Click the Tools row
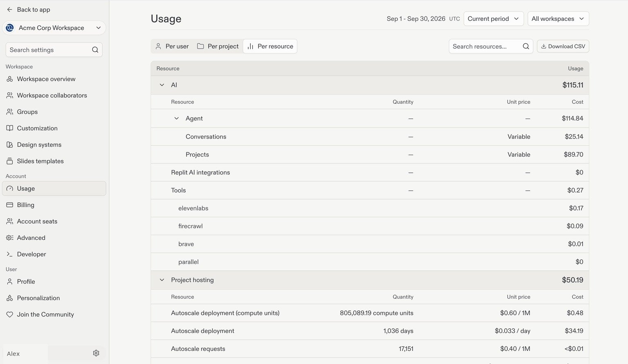 coord(370,190)
